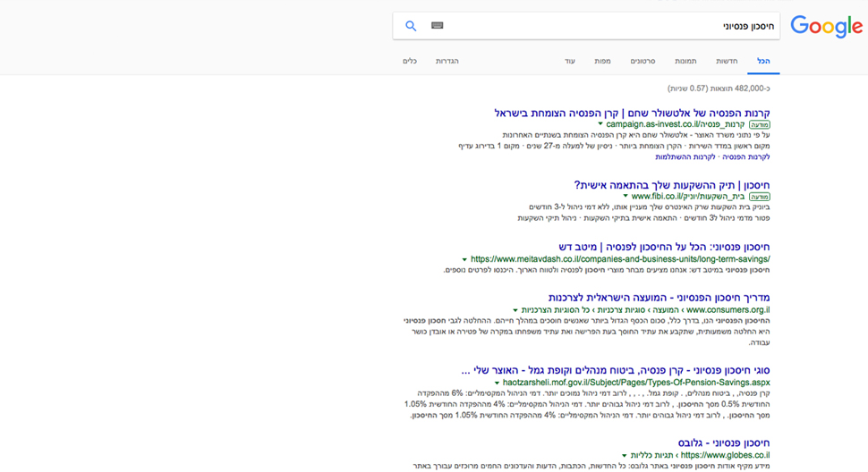Click the לקרנות ההשתלמות sitelink
868x472 pixels.
coord(685,157)
